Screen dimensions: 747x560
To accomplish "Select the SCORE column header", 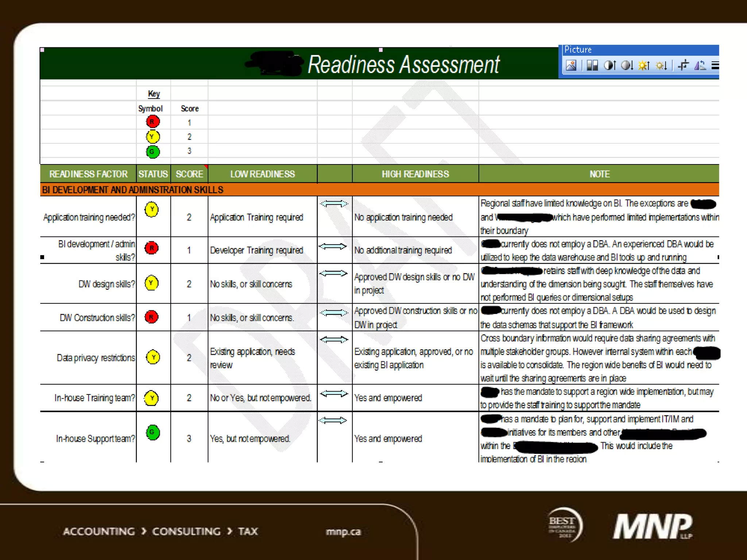I will [189, 174].
